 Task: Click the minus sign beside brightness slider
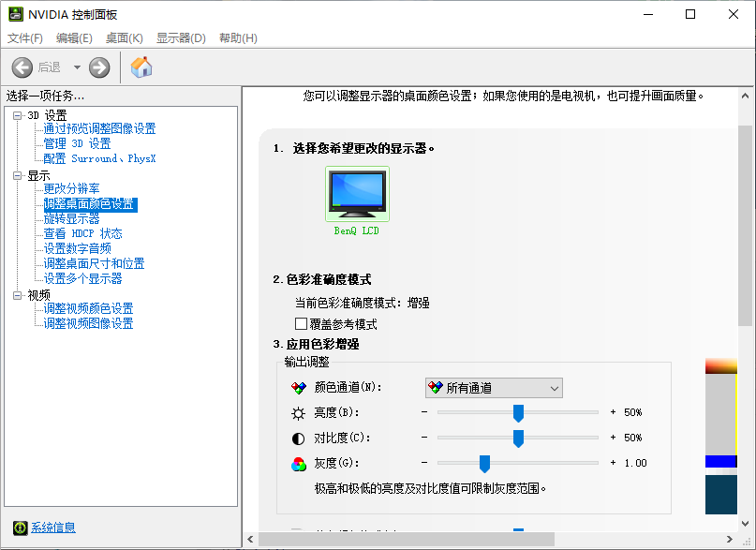(424, 412)
